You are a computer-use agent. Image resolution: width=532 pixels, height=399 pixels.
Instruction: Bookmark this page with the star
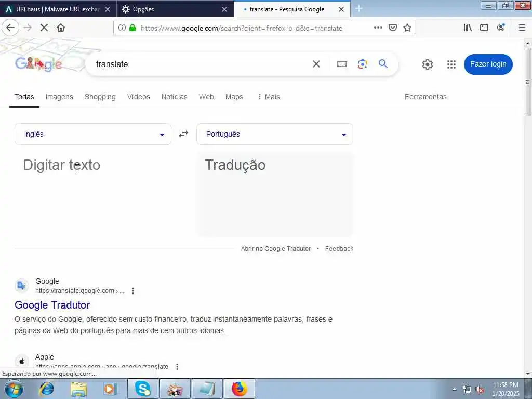click(407, 28)
